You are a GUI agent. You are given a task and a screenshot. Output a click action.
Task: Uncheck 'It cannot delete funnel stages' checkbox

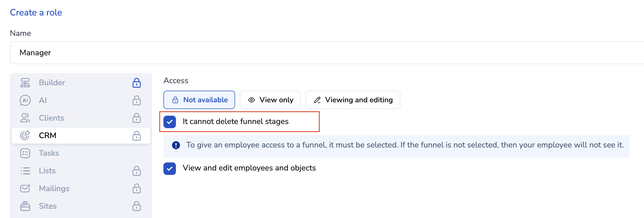(170, 122)
